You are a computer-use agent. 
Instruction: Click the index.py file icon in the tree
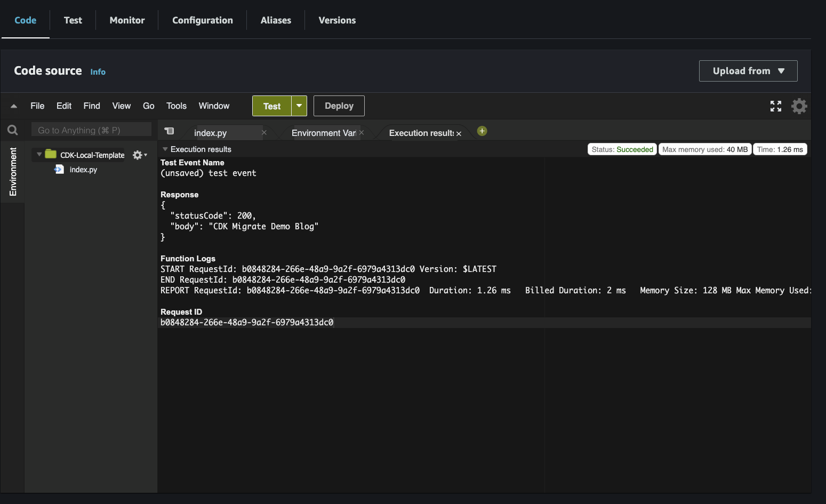coord(59,169)
